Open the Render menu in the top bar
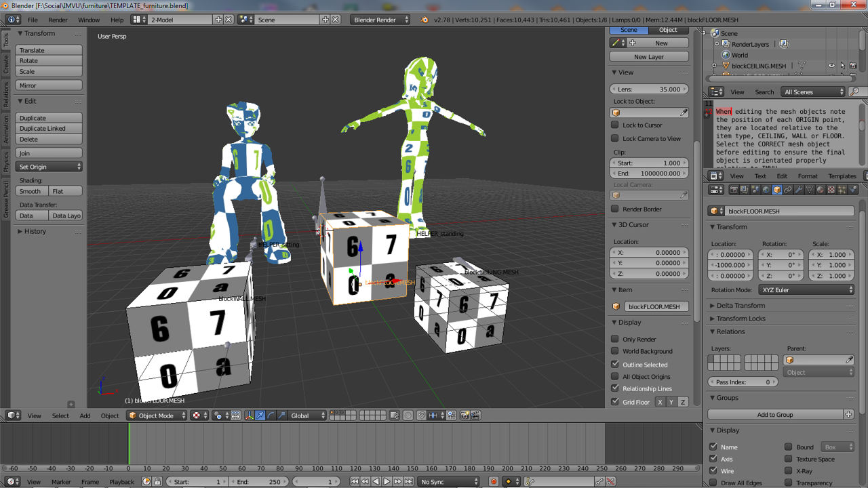The image size is (868, 488). [58, 20]
